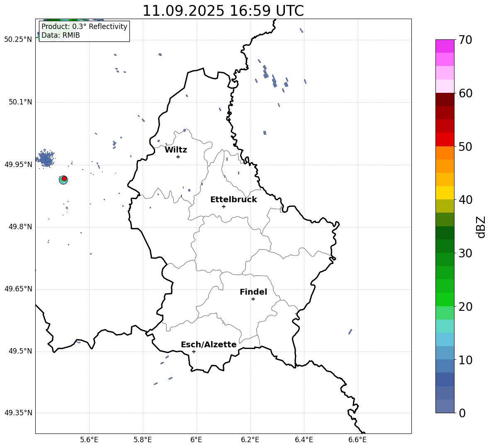491x448 pixels.
Task: Click the 49.95°N latitude tick label
Action: pos(18,165)
